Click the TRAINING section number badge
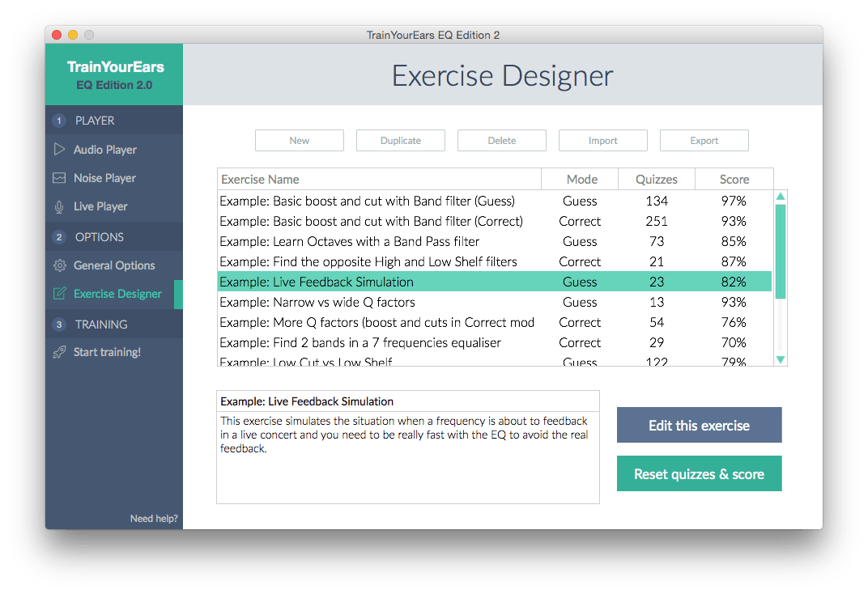 click(58, 324)
